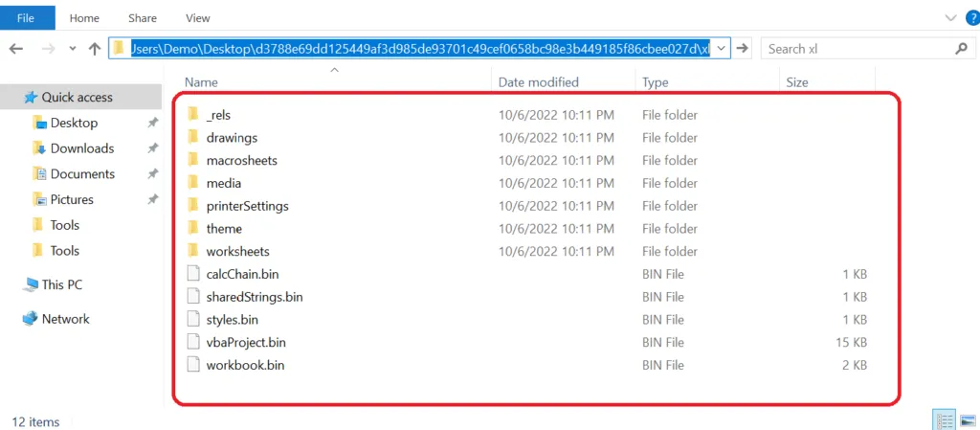Click the search magnifier icon
The width and height of the screenshot is (980, 430).
coord(961,49)
